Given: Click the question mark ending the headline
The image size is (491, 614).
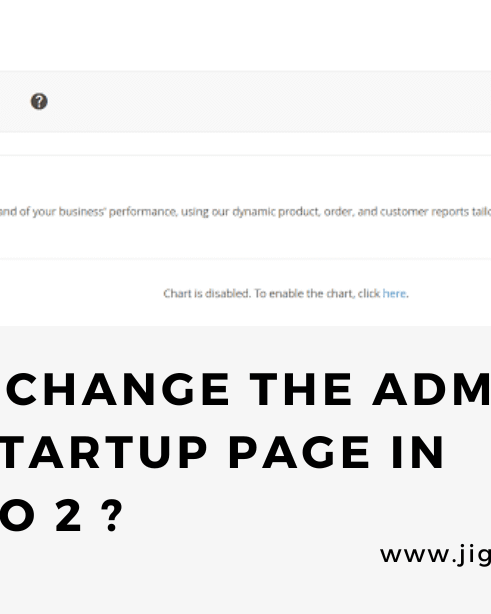Looking at the screenshot, I should pos(112,515).
